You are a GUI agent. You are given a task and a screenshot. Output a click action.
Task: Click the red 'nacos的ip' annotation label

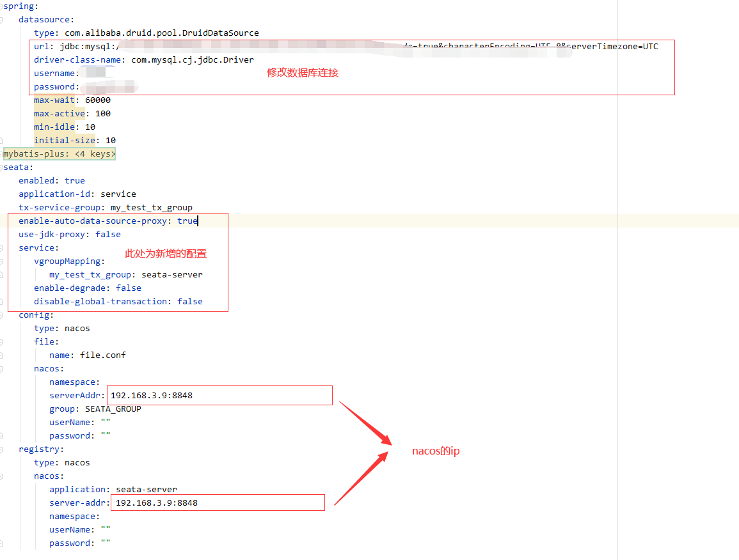click(x=435, y=451)
